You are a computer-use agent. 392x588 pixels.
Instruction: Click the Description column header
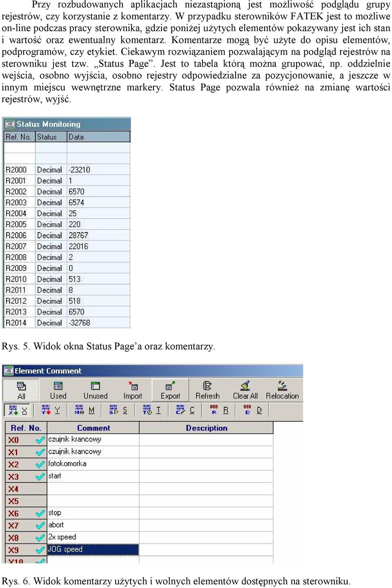[x=207, y=428]
